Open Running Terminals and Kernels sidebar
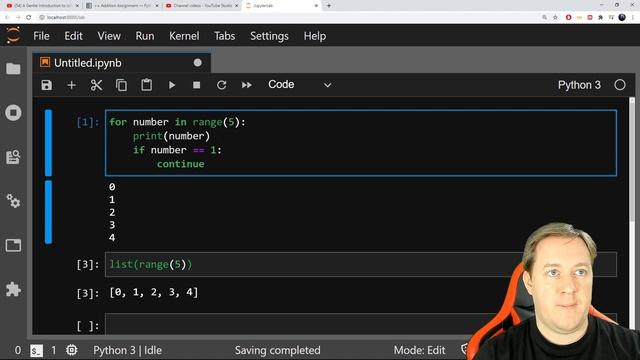Screen dimensions: 640x360 pos(13,113)
